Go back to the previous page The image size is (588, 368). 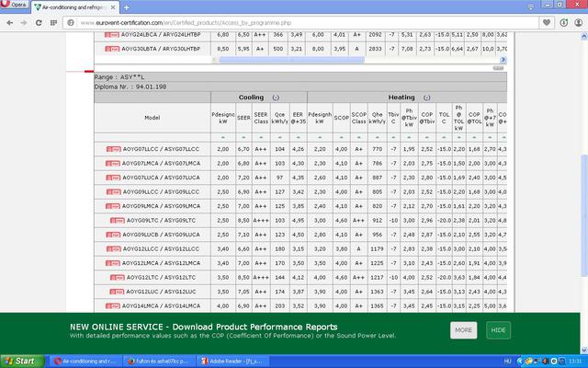[x=10, y=23]
